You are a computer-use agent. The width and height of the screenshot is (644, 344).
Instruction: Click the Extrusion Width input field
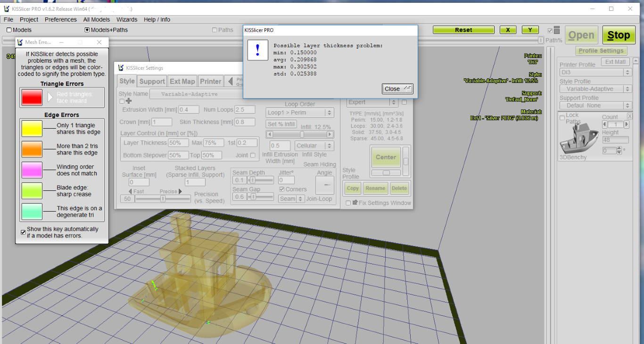189,110
